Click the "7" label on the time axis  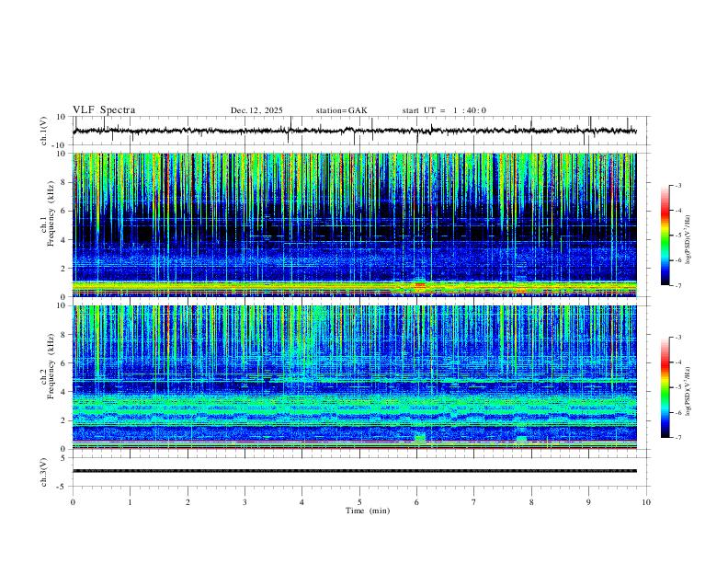[x=474, y=502]
